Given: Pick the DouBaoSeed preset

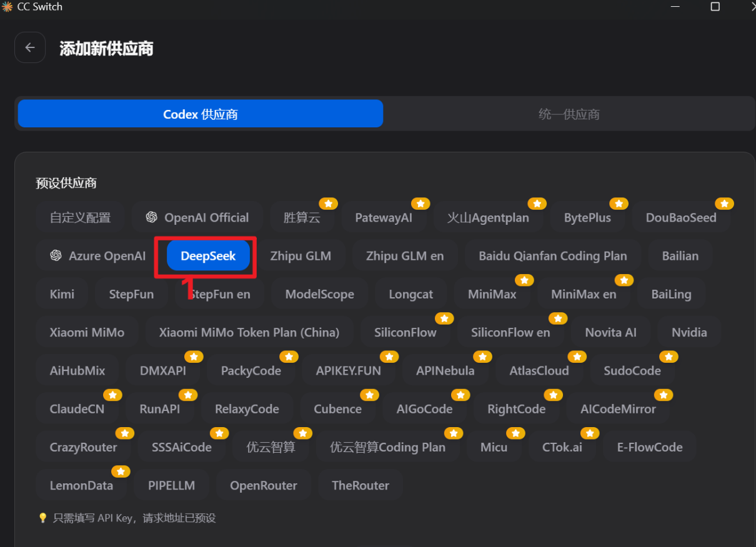Looking at the screenshot, I should pyautogui.click(x=681, y=217).
